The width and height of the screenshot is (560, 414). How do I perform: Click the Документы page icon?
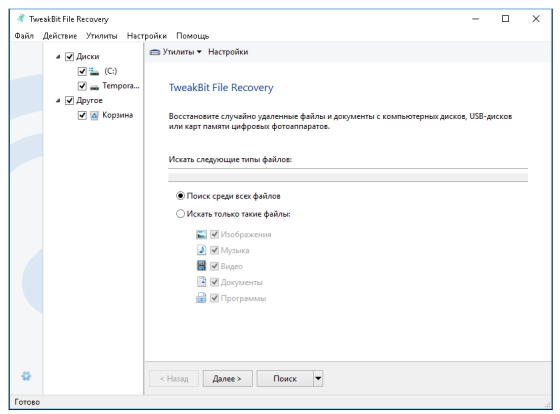pyautogui.click(x=201, y=282)
